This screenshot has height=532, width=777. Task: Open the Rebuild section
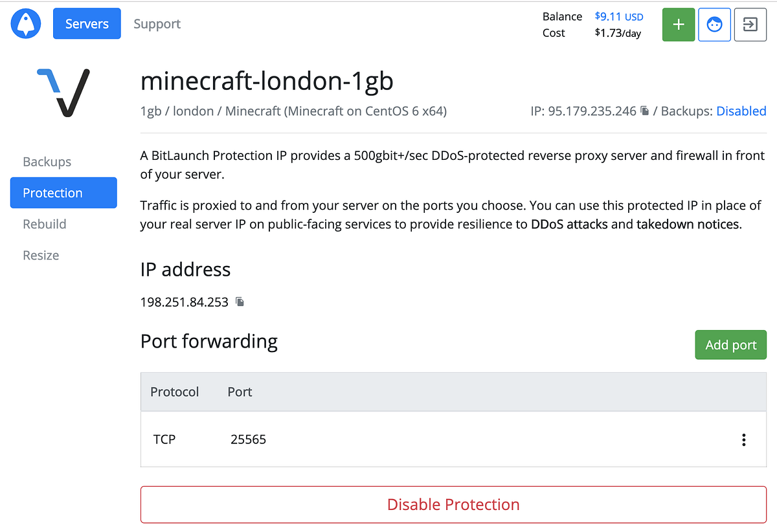click(x=44, y=224)
